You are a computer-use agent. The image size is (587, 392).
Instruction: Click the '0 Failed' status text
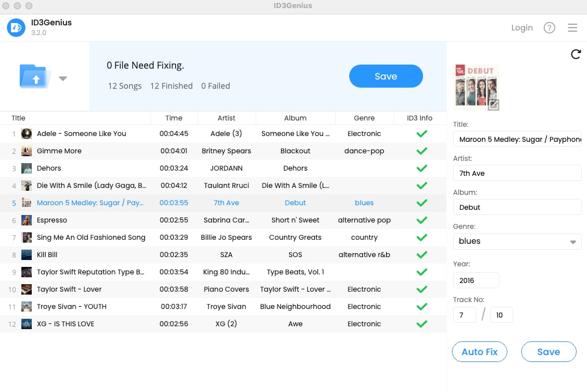coord(216,86)
